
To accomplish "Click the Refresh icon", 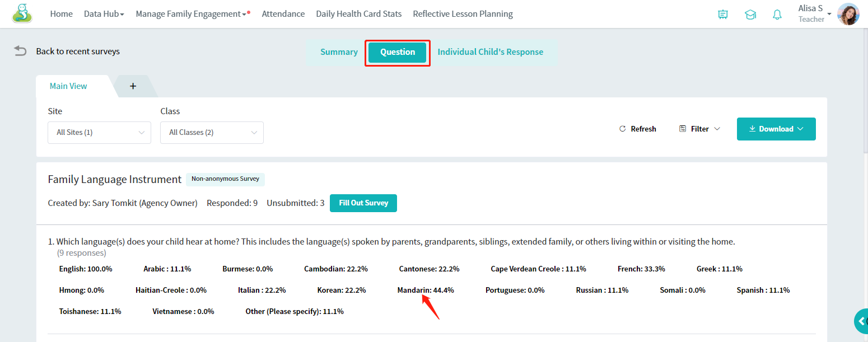I will pos(622,129).
